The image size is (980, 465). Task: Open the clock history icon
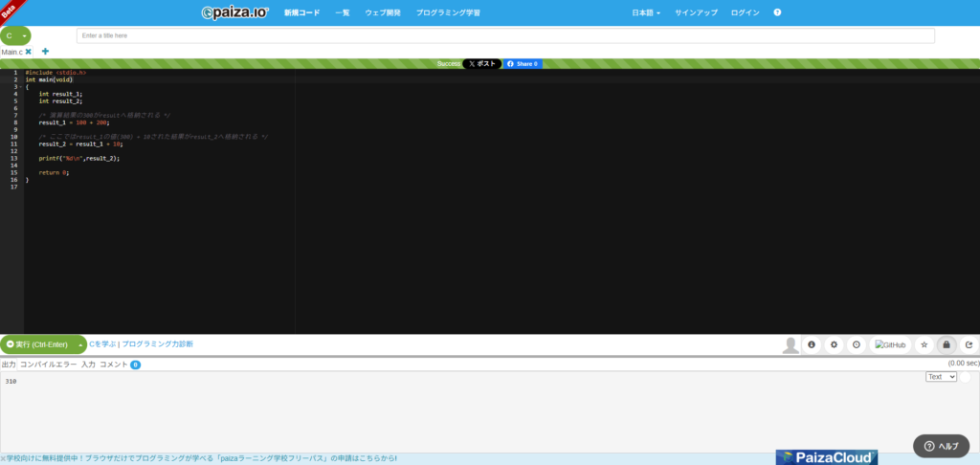856,344
